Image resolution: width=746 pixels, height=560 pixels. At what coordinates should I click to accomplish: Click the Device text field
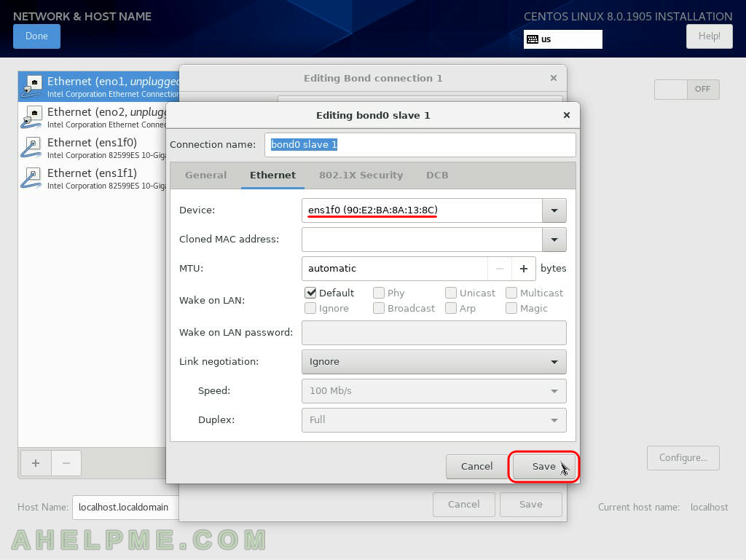pos(422,210)
